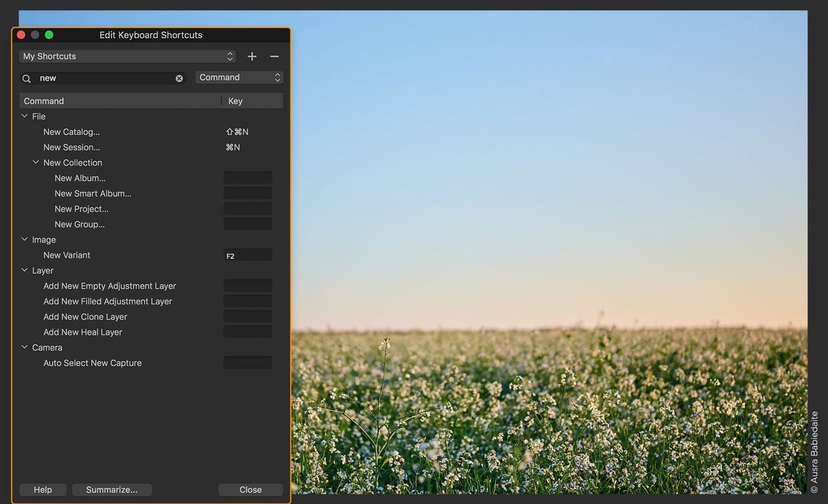Clear the search field with the X icon
Screen dimensions: 828x504
pyautogui.click(x=179, y=78)
